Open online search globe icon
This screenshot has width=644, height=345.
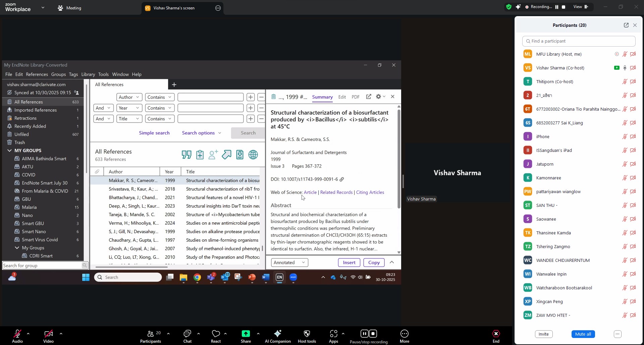pos(253,155)
